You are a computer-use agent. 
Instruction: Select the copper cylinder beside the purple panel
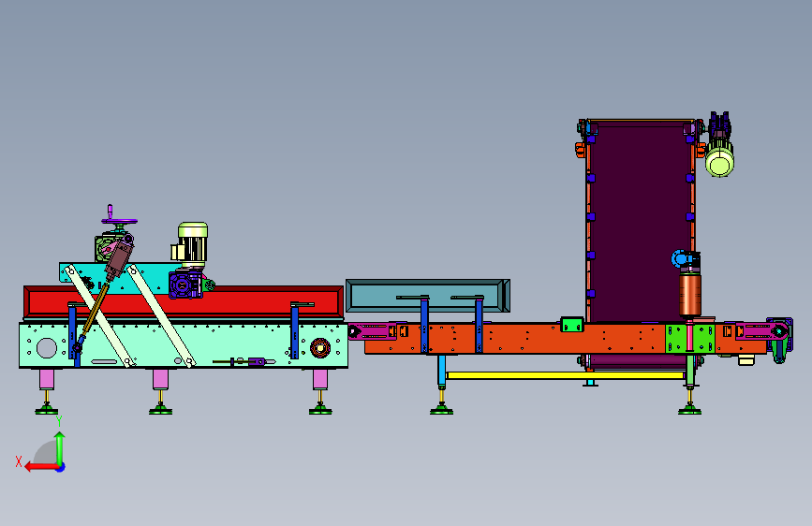690,295
